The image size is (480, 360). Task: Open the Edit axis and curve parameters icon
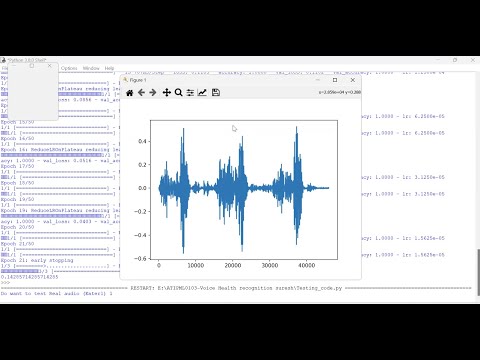(202, 93)
